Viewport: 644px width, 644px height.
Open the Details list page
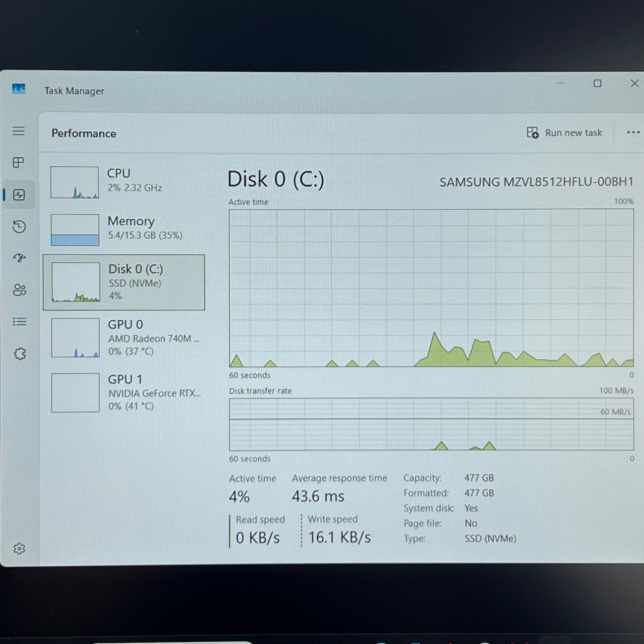tap(19, 322)
